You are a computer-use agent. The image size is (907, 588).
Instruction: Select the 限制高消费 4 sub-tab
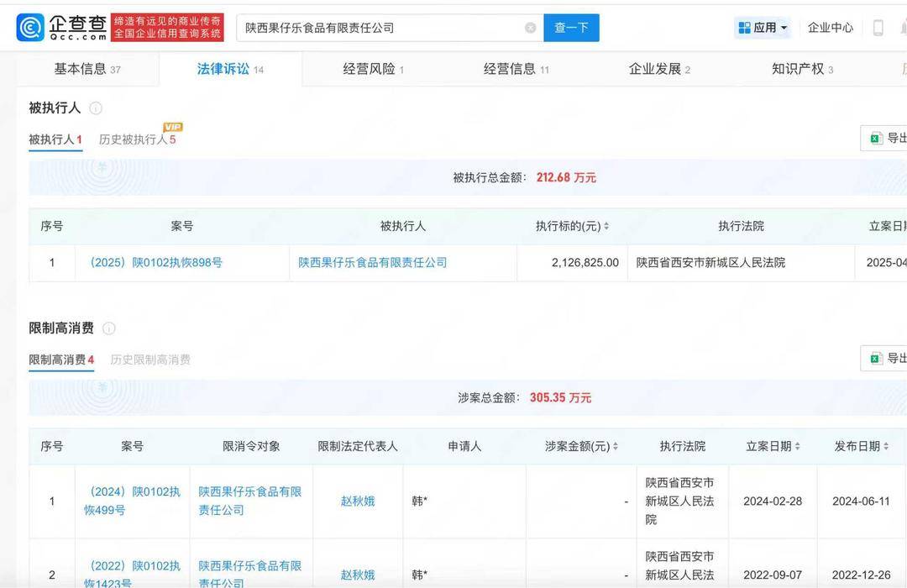61,360
